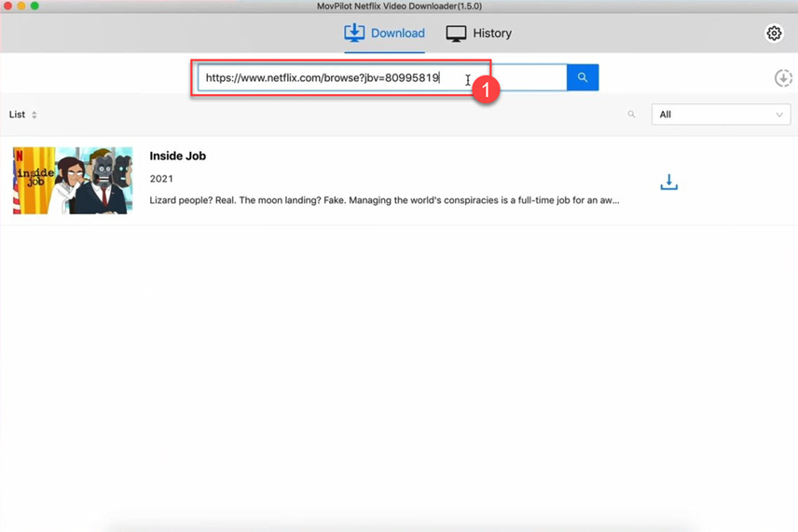
Task: Select the Inside Job thumbnail image
Action: click(x=73, y=180)
